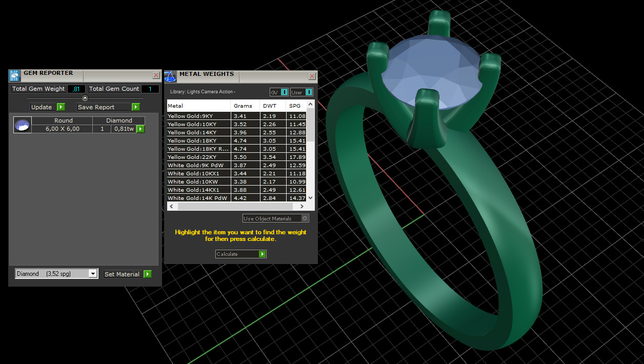Viewport: 644px width, 364px height.
Task: Select the White Gold:9K PdW row
Action: [x=236, y=165]
